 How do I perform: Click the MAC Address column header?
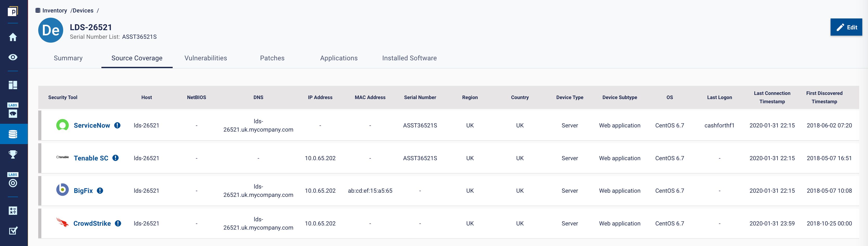pyautogui.click(x=370, y=98)
